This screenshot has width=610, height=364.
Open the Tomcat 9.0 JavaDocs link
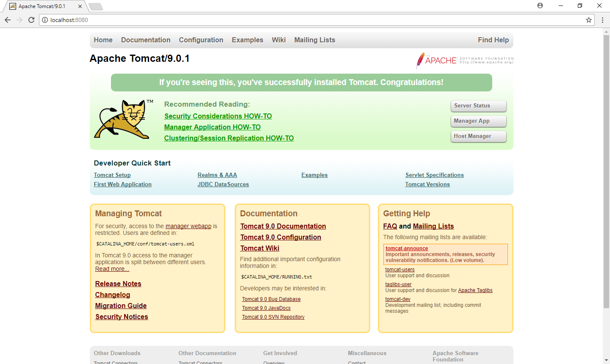266,308
